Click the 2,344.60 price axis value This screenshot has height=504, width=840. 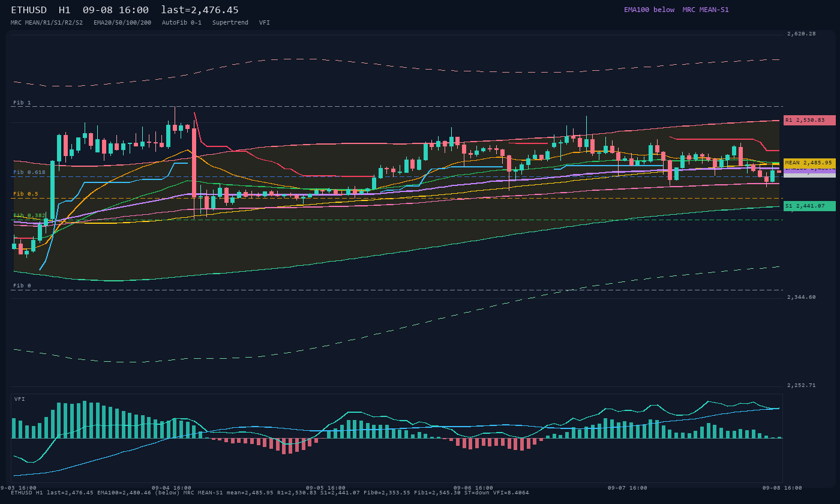tap(802, 297)
